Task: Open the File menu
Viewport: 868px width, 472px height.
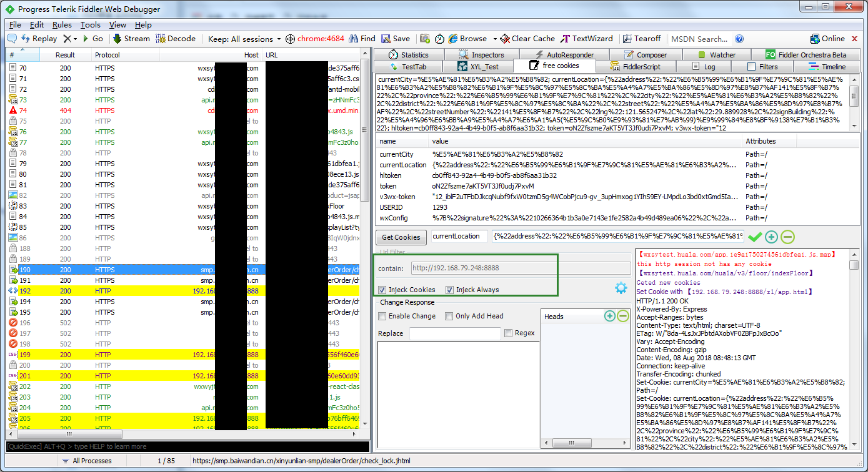Action: [15, 25]
